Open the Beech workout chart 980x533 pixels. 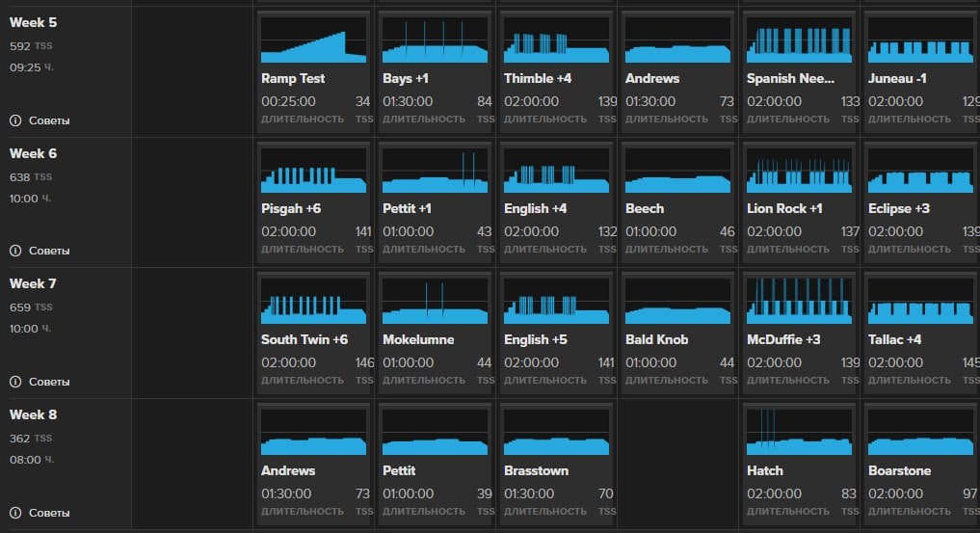[x=677, y=171]
